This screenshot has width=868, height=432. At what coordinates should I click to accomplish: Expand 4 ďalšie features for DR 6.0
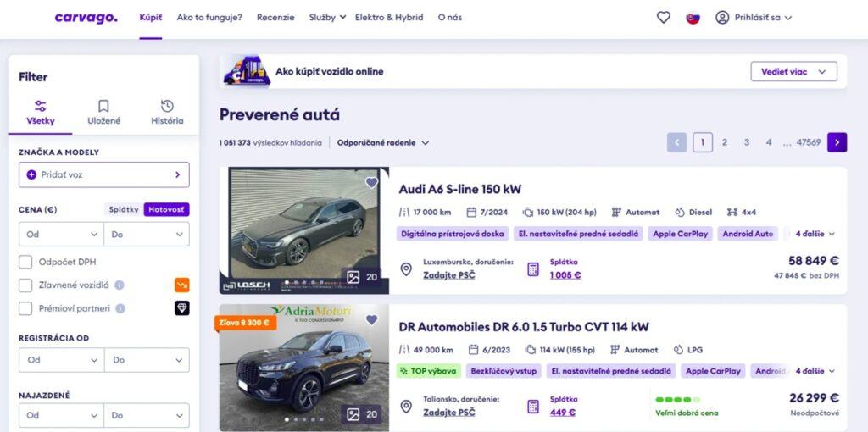pyautogui.click(x=815, y=371)
